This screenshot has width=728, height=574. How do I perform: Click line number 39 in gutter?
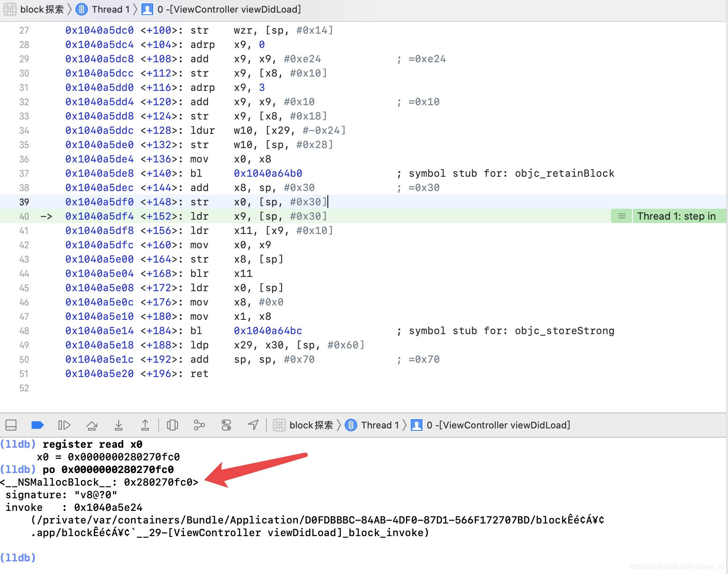(24, 202)
